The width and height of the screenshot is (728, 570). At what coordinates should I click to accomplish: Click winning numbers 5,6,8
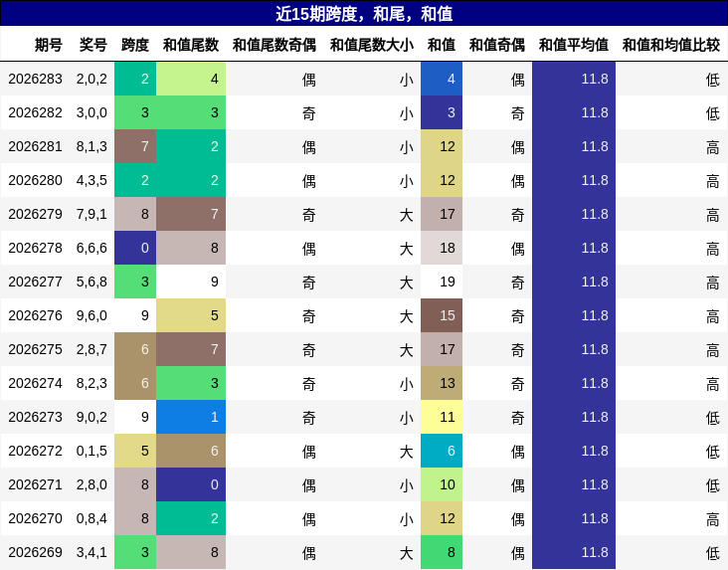pyautogui.click(x=91, y=282)
